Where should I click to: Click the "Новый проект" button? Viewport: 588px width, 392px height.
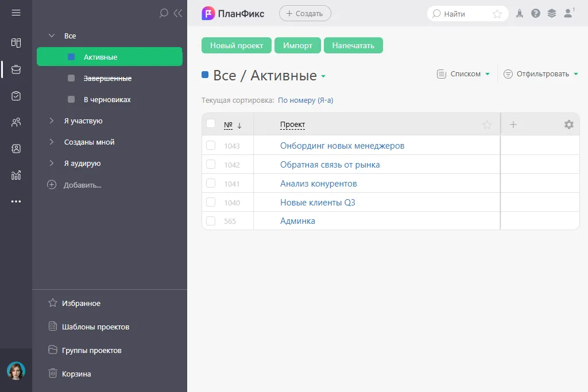tap(237, 46)
